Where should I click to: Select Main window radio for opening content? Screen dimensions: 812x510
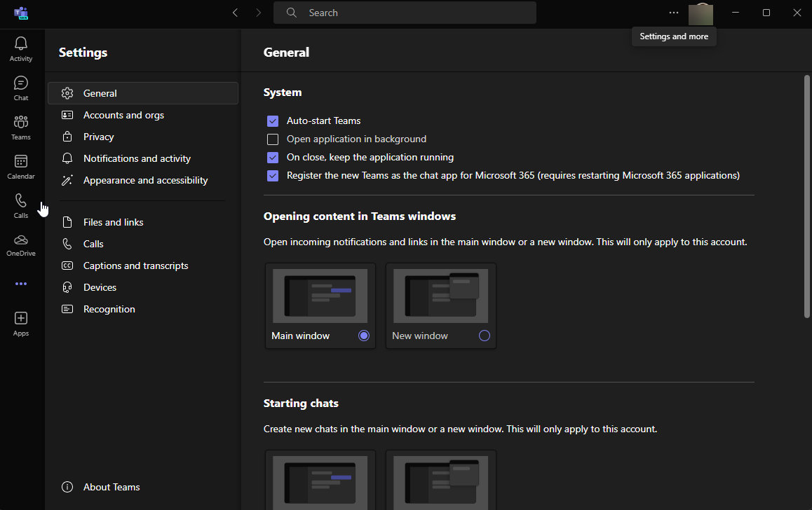click(x=364, y=336)
